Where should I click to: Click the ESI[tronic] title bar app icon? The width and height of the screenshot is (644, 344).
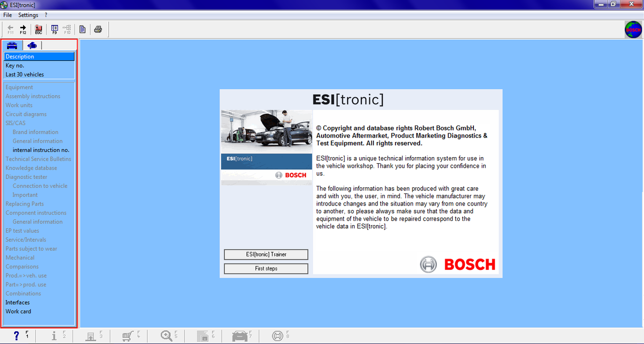5,5
